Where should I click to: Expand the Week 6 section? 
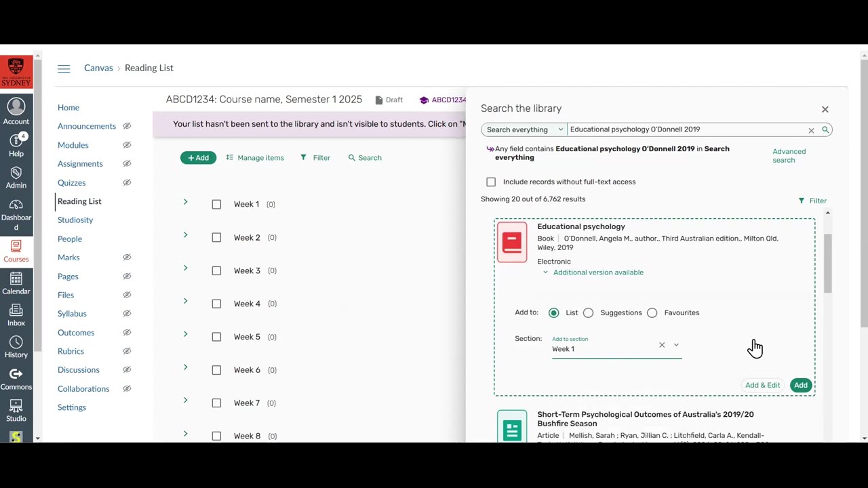pos(185,367)
